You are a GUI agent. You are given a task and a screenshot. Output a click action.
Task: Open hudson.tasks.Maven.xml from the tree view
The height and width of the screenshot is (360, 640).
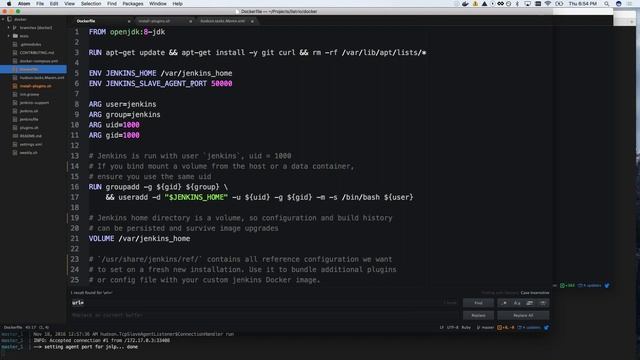(42, 78)
